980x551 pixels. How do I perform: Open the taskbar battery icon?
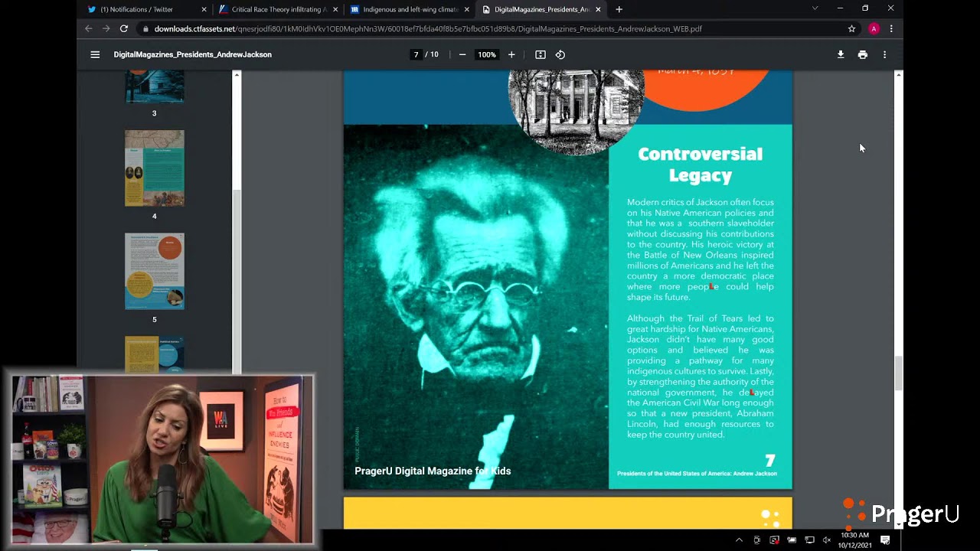(792, 540)
